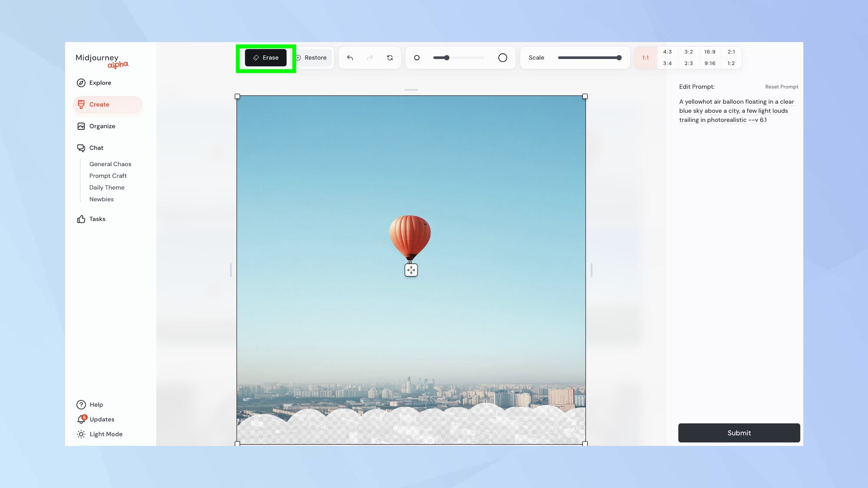Click the flip/mirror icon

click(391, 57)
